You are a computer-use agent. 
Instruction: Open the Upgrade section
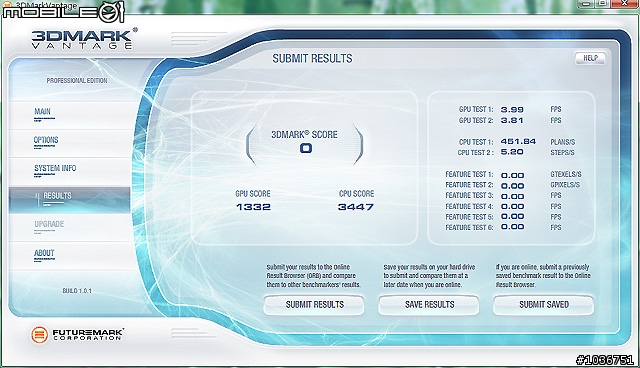click(x=49, y=224)
